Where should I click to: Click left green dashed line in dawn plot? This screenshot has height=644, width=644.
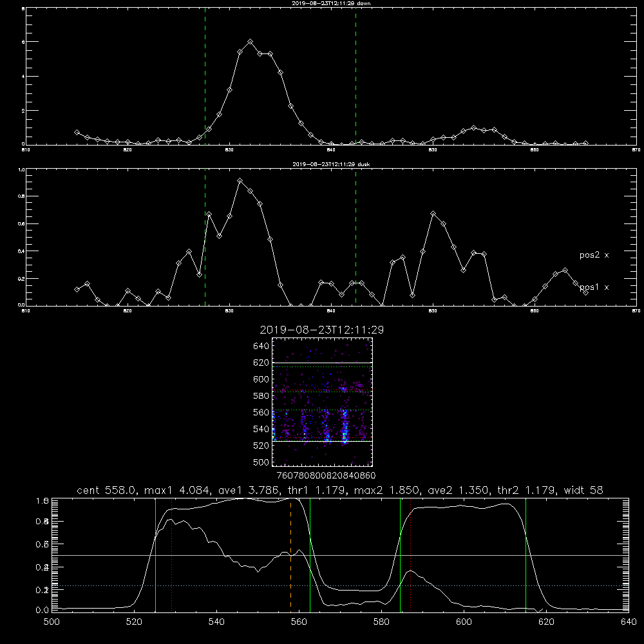point(205,78)
